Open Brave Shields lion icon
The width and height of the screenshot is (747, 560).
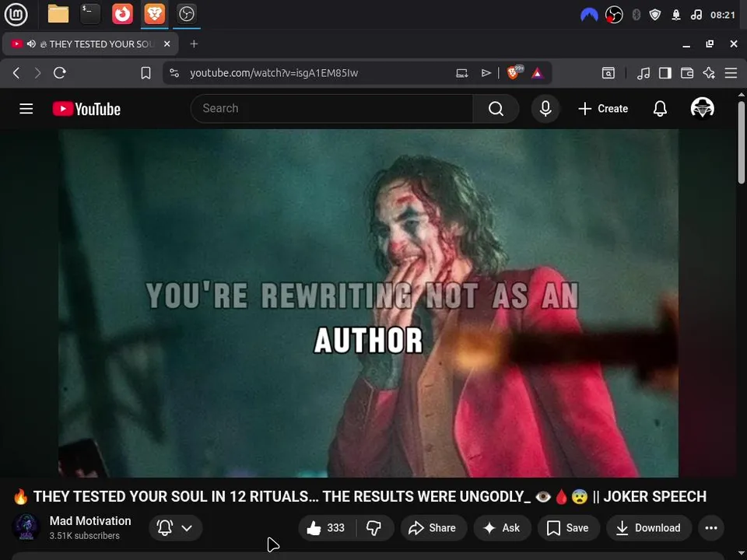point(514,72)
